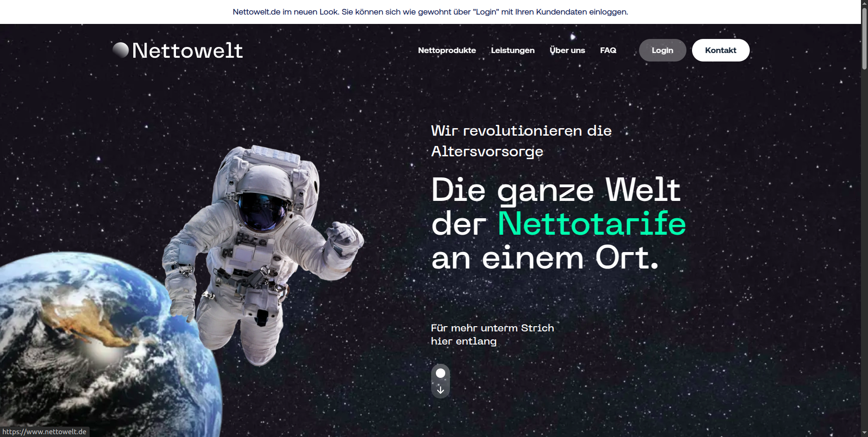
Task: Click the notice text about the new look
Action: (430, 12)
